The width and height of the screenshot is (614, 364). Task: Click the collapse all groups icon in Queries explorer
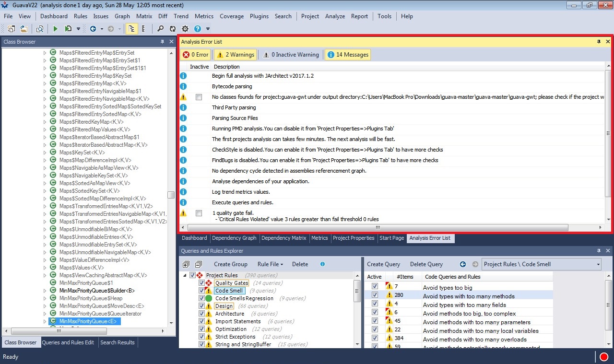[x=198, y=264]
